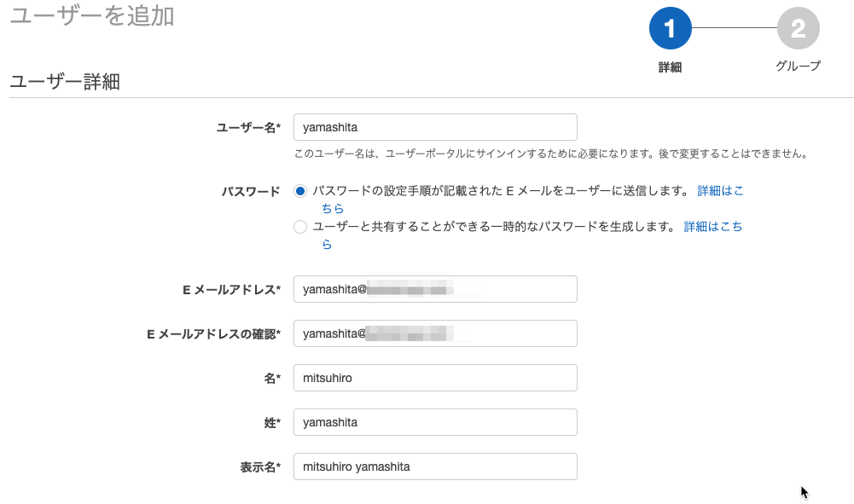Click the E メールアドレスの確認 input field
This screenshot has width=854, height=504.
(435, 333)
